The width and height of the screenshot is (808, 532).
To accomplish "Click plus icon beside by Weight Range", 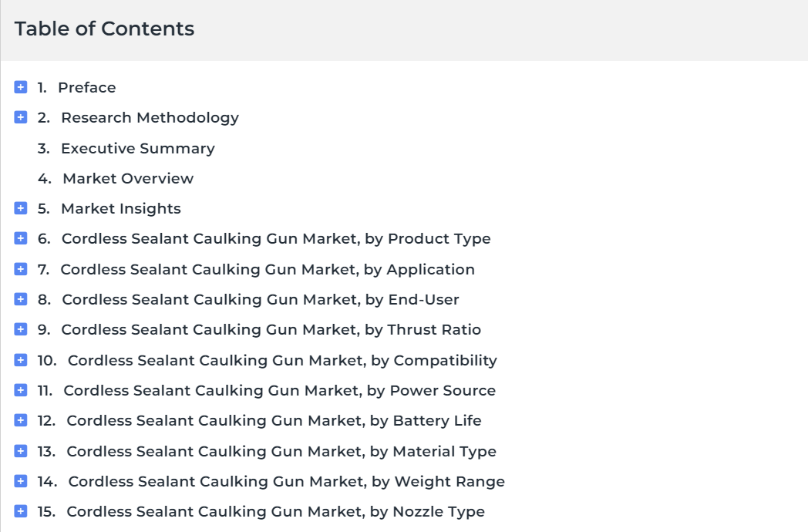I will point(21,481).
